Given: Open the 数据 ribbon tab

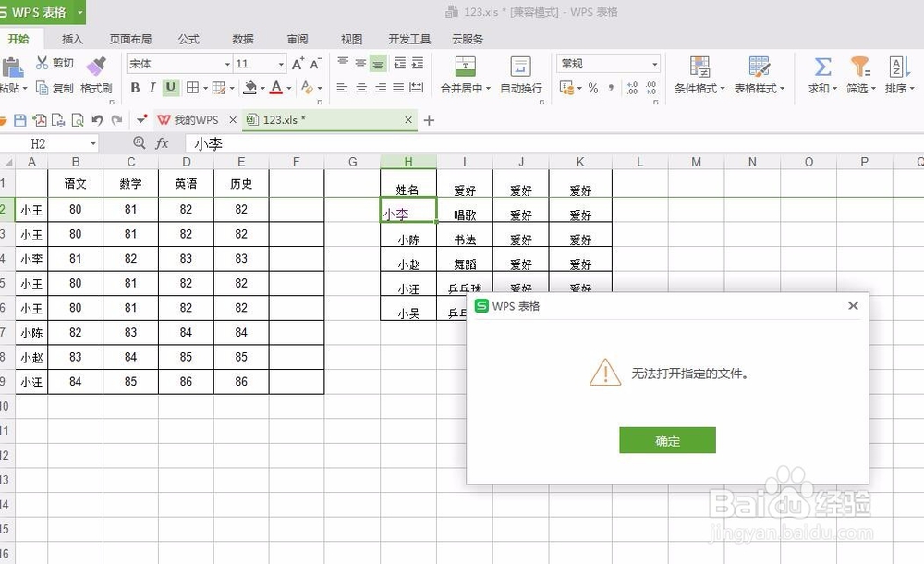Looking at the screenshot, I should tap(242, 39).
